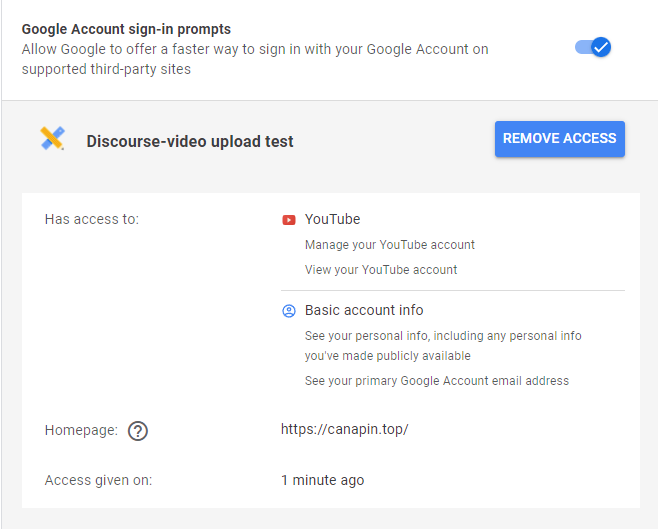The height and width of the screenshot is (529, 658).
Task: Click the Access given on: label
Action: pos(98,480)
